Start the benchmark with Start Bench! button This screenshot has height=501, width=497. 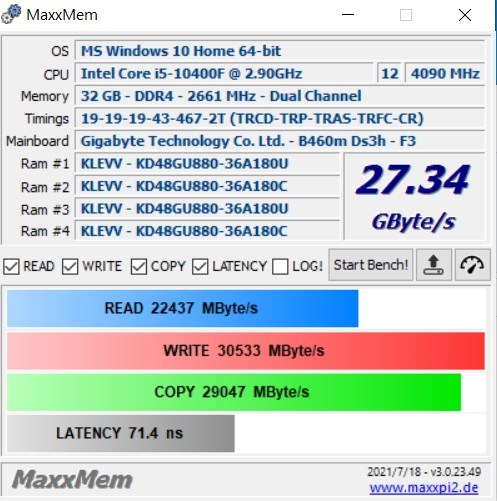[x=371, y=265]
